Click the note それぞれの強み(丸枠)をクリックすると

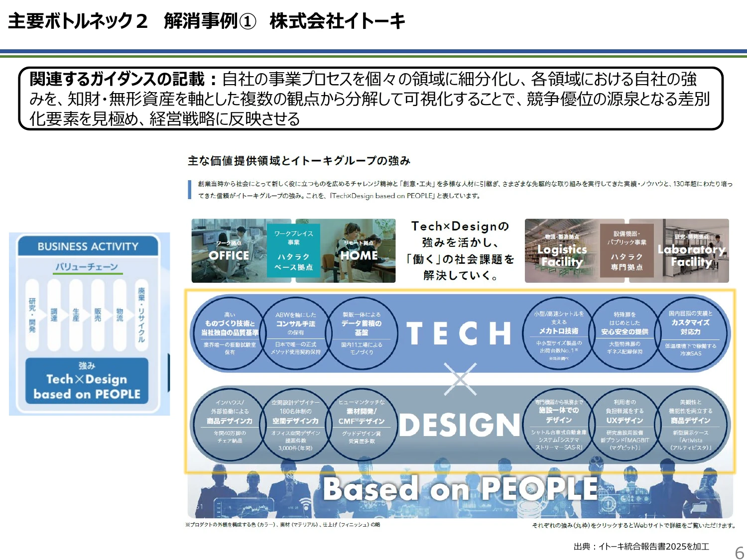click(x=633, y=525)
